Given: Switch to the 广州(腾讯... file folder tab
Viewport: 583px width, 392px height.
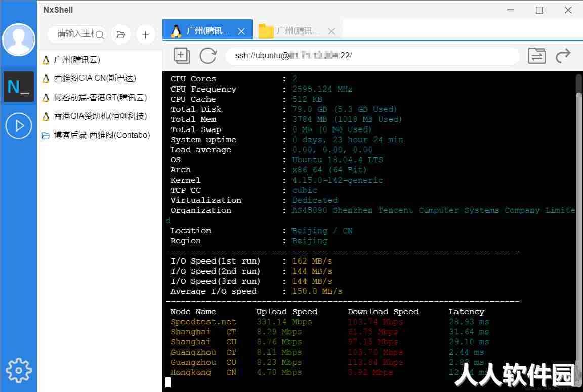Looking at the screenshot, I should click(296, 31).
